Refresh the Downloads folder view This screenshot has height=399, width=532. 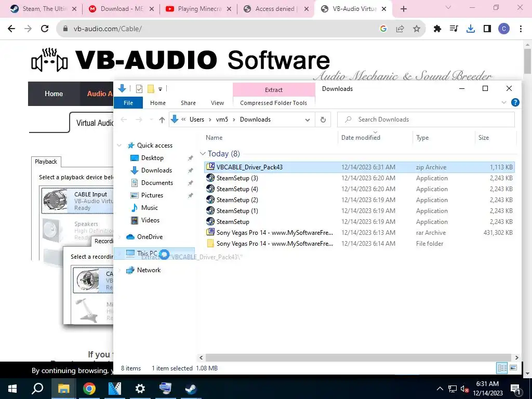323,119
